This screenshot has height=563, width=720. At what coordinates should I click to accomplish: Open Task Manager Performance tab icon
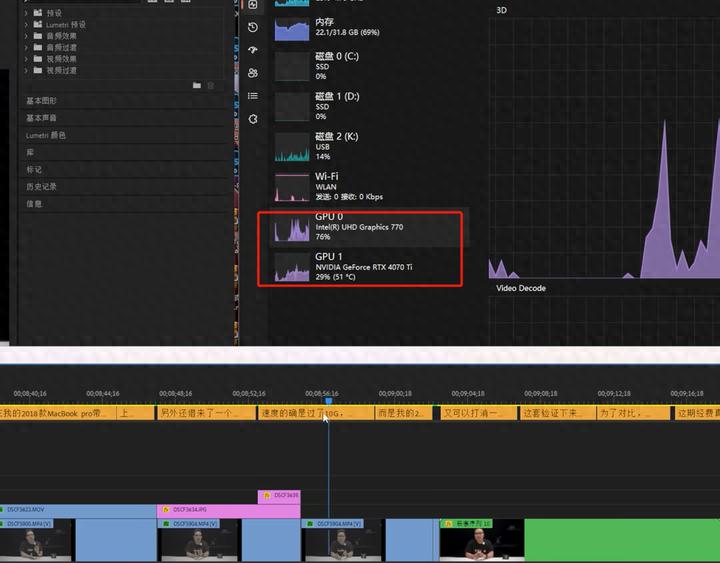click(x=253, y=4)
